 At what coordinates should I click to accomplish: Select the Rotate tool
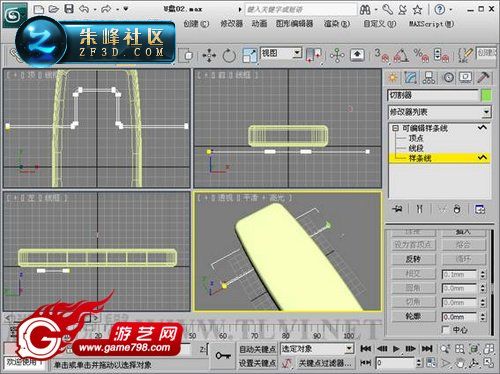pos(229,56)
